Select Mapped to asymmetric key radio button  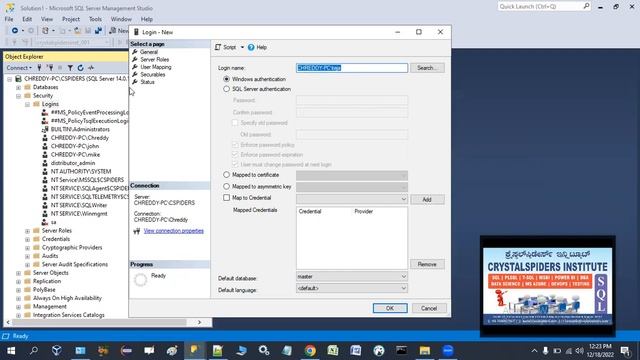pos(227,186)
